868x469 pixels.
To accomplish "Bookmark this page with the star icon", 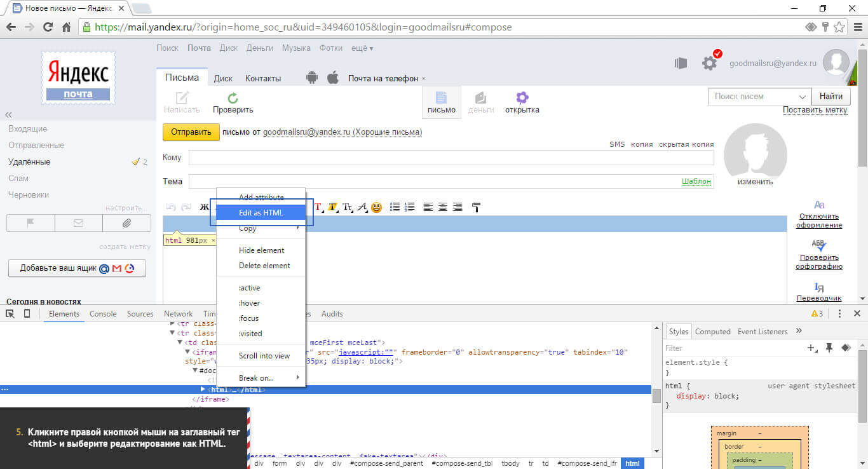I will click(x=839, y=27).
